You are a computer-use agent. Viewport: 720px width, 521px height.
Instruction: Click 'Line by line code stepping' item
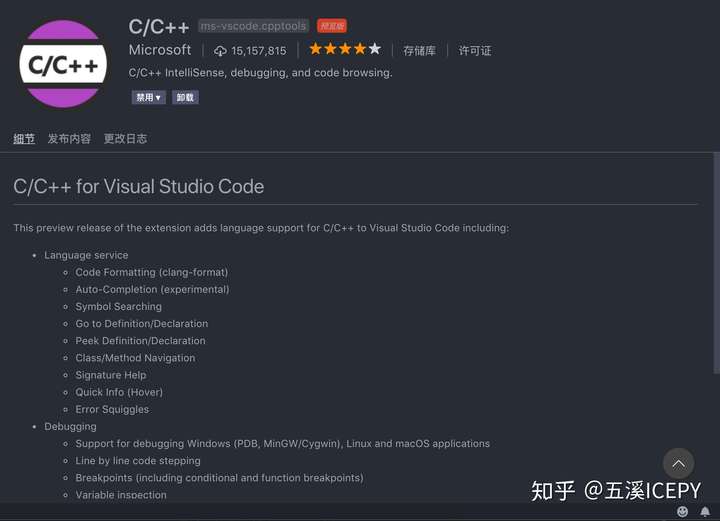click(138, 460)
